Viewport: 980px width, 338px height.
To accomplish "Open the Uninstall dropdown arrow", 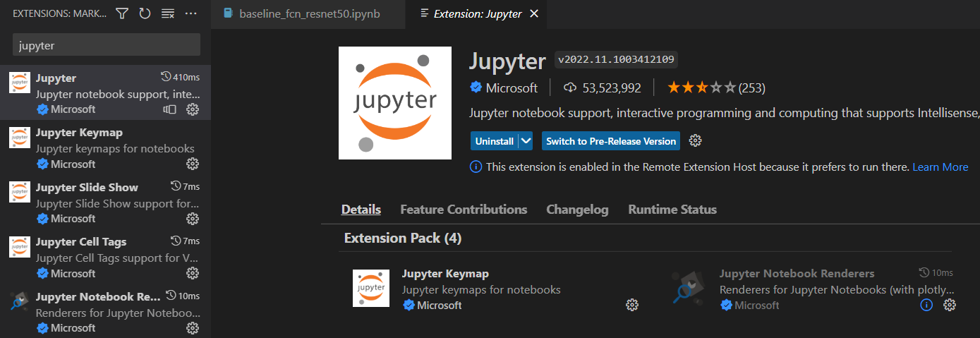I will click(526, 141).
